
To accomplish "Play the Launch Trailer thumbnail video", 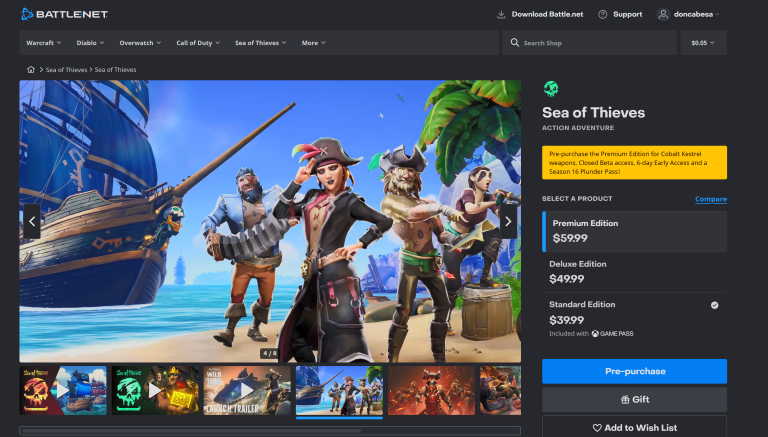I will click(247, 390).
